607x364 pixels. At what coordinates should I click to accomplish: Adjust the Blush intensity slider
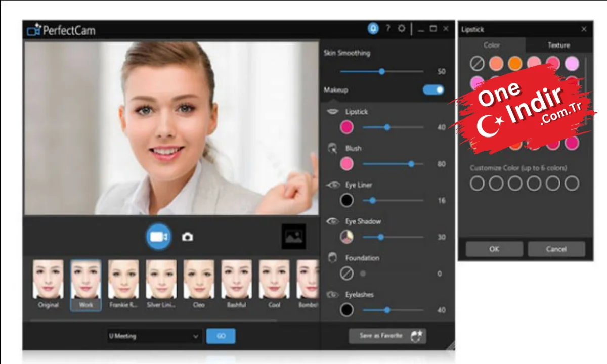(393, 164)
